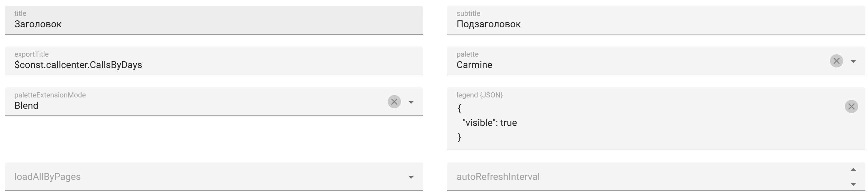
Task: Open the palette dropdown arrow
Action: [x=853, y=61]
